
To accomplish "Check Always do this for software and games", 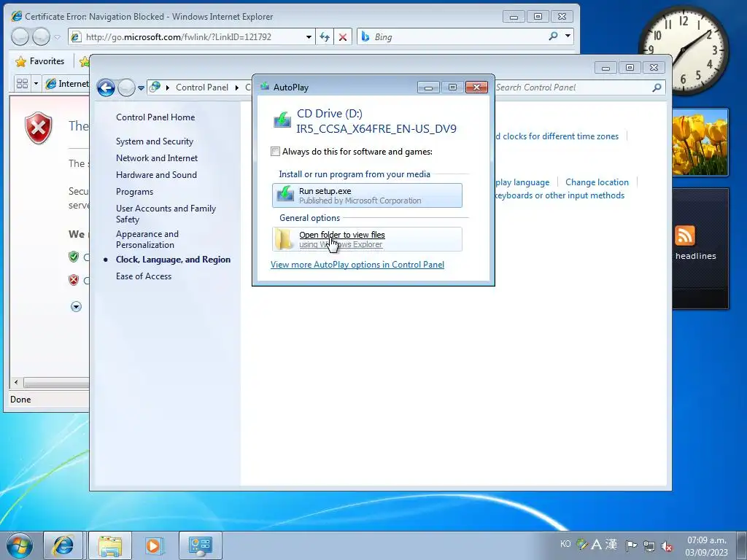I will pos(275,152).
